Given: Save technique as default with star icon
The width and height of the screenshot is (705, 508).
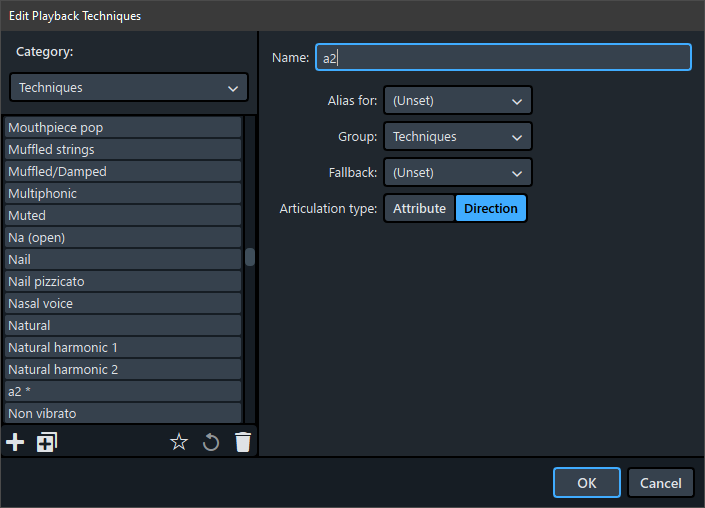Looking at the screenshot, I should point(179,442).
